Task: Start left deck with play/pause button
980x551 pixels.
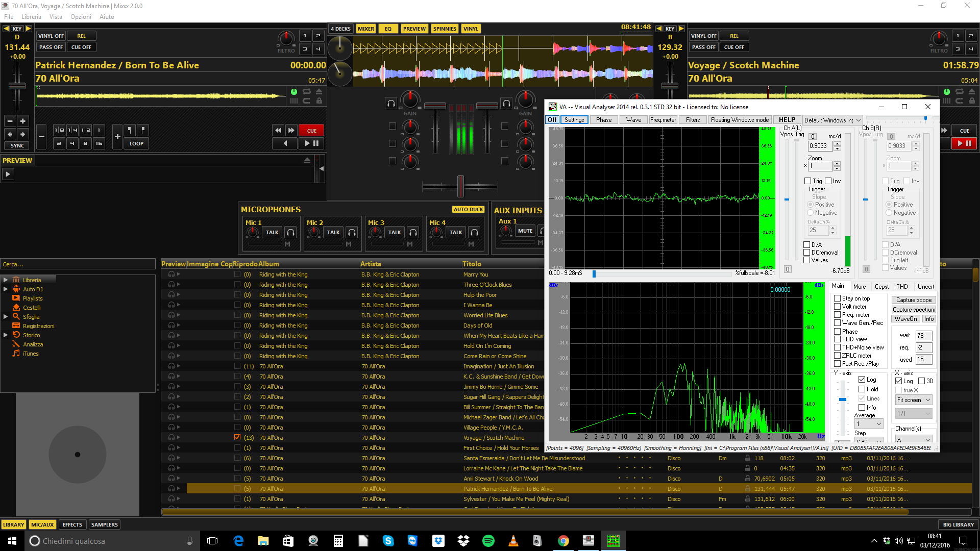Action: click(311, 143)
